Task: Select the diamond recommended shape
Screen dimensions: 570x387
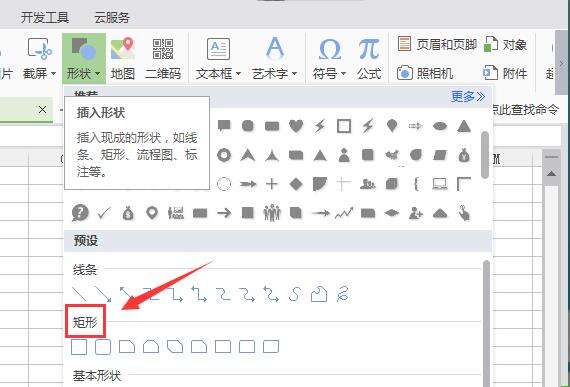Action: (296, 184)
